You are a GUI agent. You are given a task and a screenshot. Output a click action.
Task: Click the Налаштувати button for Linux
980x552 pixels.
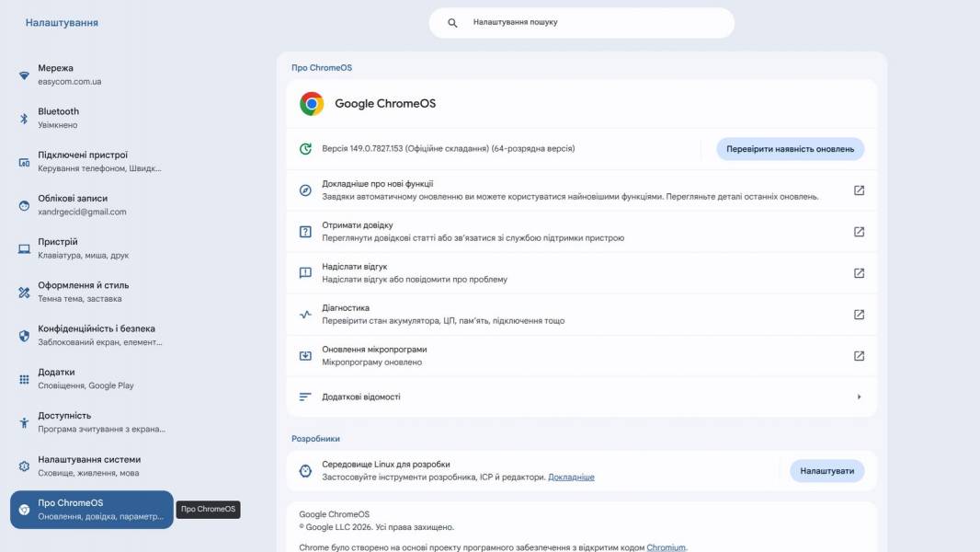pyautogui.click(x=826, y=471)
